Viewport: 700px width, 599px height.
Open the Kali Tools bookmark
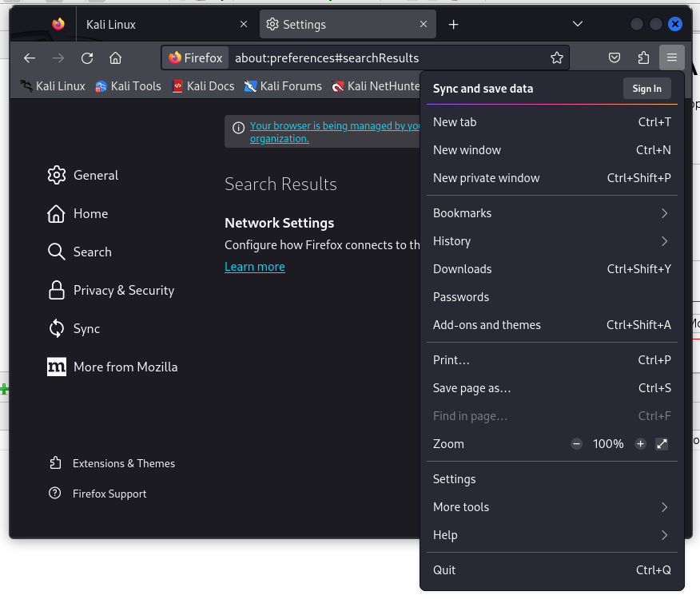tap(128, 86)
